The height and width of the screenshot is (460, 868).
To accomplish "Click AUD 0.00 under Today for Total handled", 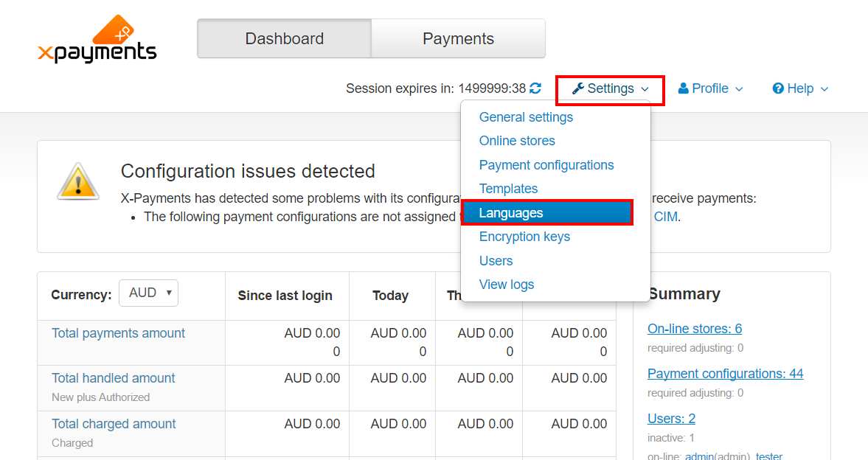I will [x=398, y=378].
